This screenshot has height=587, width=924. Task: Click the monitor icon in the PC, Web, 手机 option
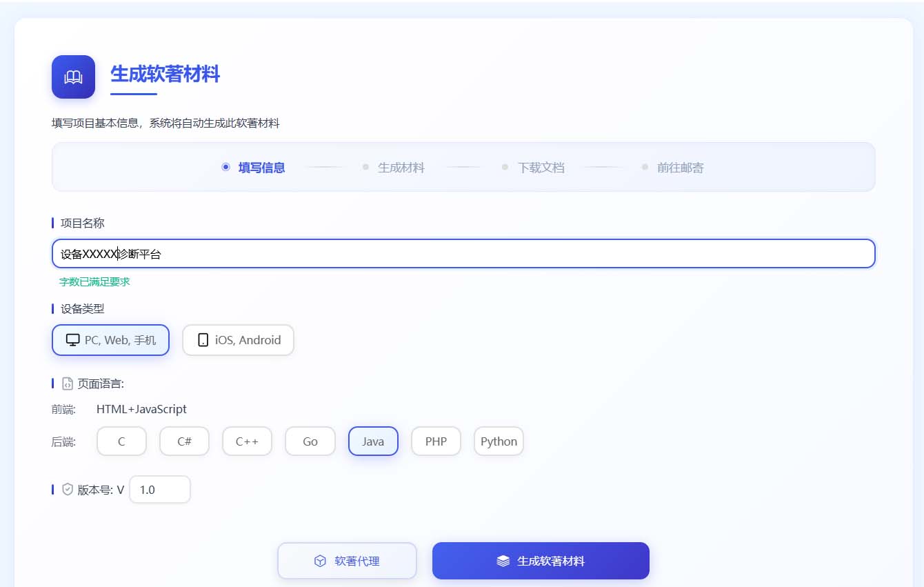[x=73, y=339]
